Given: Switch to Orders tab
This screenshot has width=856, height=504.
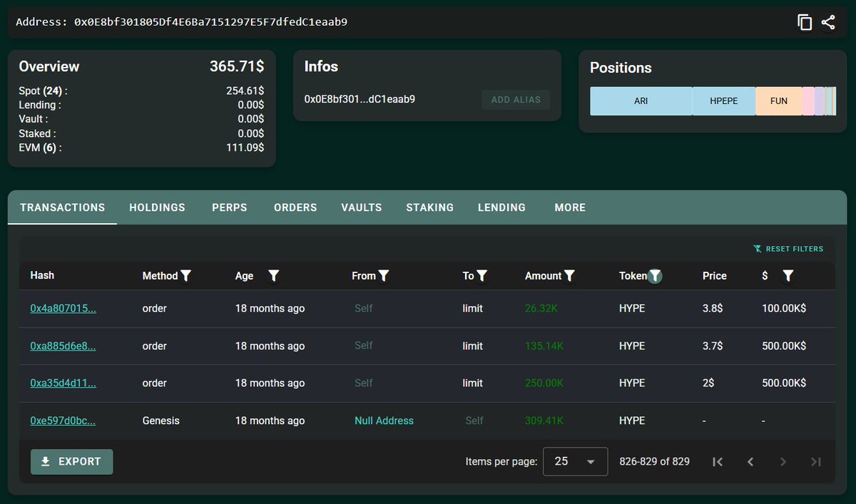Looking at the screenshot, I should pos(295,208).
